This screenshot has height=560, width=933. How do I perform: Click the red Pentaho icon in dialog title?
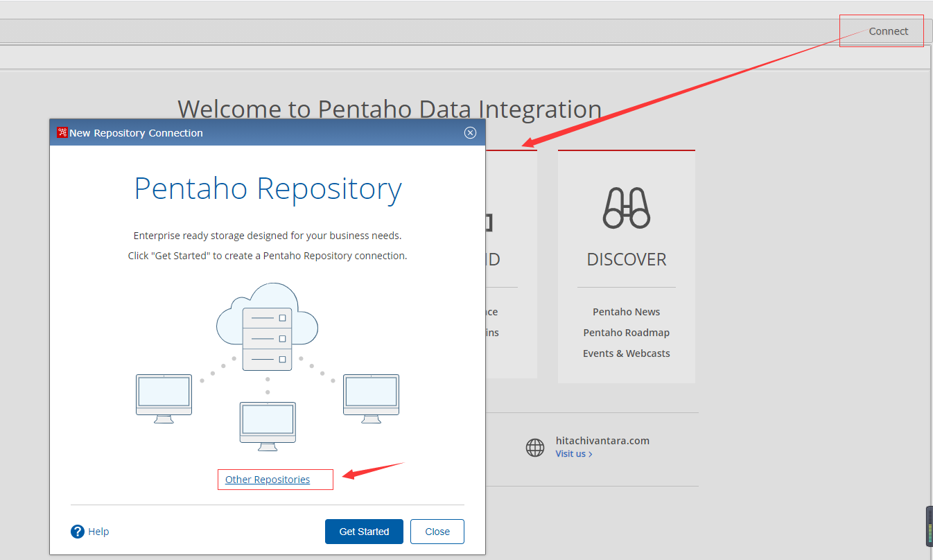tap(62, 132)
